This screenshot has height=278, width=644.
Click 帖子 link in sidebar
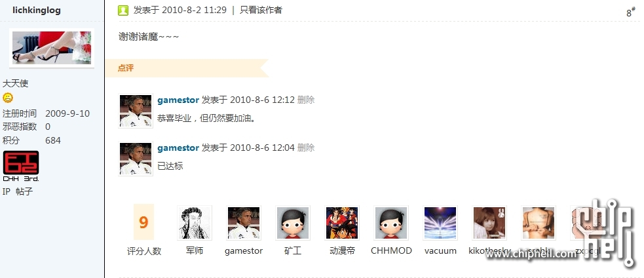click(x=24, y=191)
